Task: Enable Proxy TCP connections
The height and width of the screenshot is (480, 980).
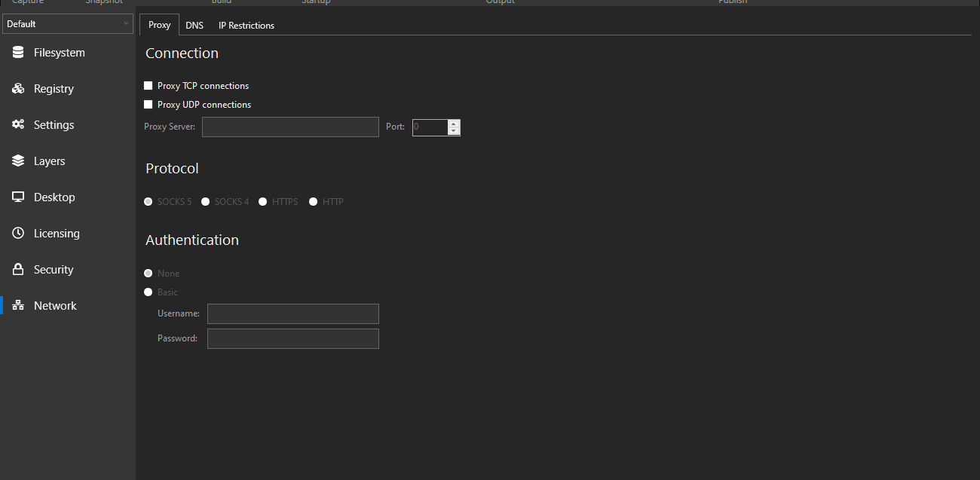Action: coord(148,85)
